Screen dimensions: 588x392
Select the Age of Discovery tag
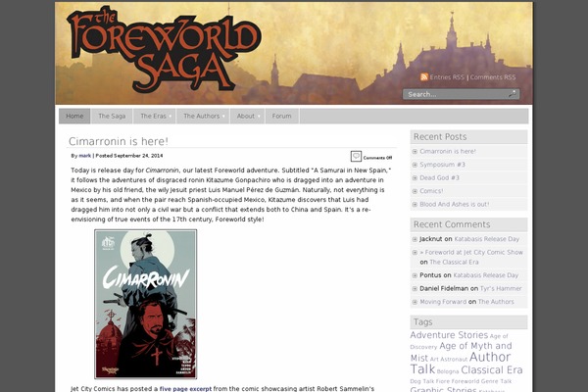(x=459, y=341)
